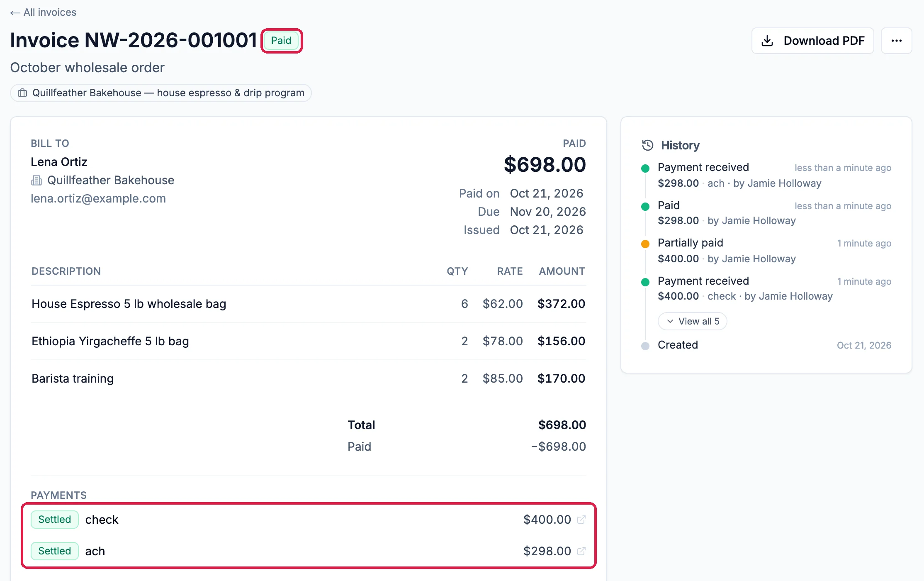Click the DESCRIPTION column header
The image size is (924, 581).
click(66, 271)
